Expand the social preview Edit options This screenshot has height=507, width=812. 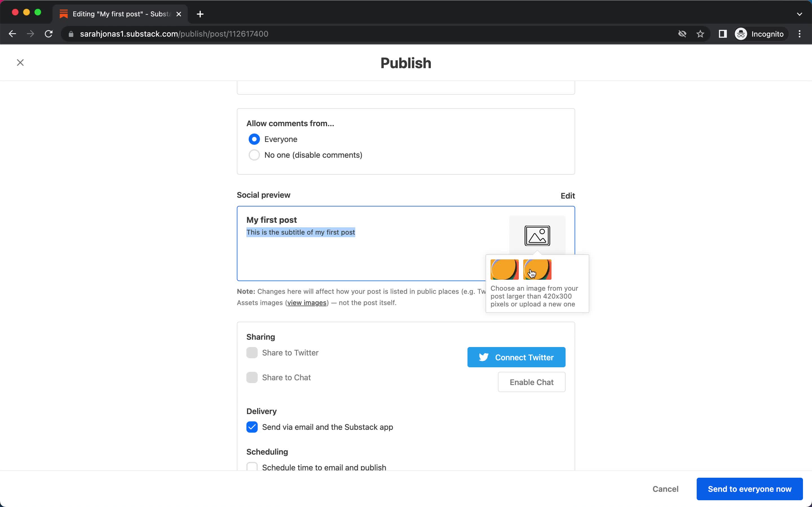(x=566, y=195)
